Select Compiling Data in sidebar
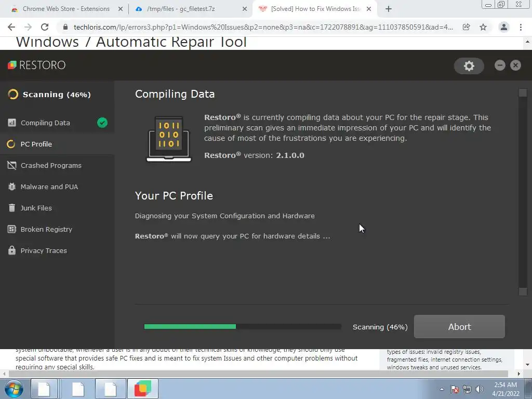532x399 pixels. [57, 123]
